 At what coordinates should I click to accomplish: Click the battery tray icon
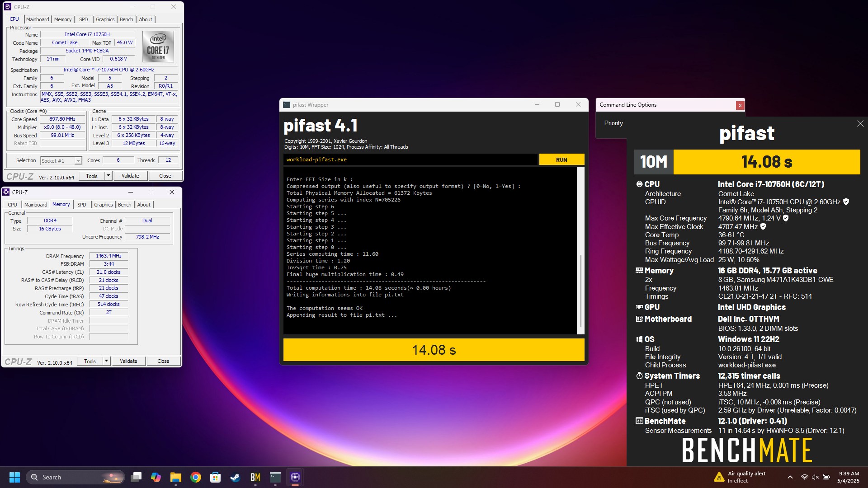coord(826,477)
